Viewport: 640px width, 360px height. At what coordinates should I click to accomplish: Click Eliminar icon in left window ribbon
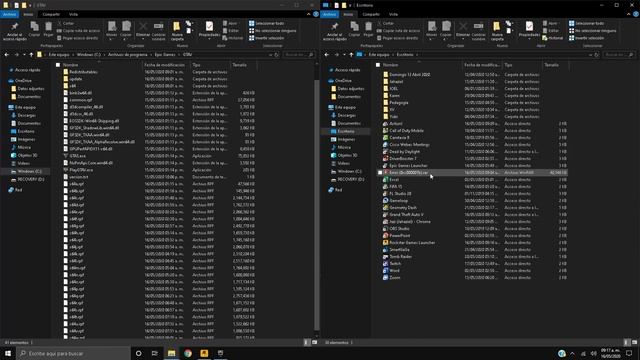coord(143,30)
